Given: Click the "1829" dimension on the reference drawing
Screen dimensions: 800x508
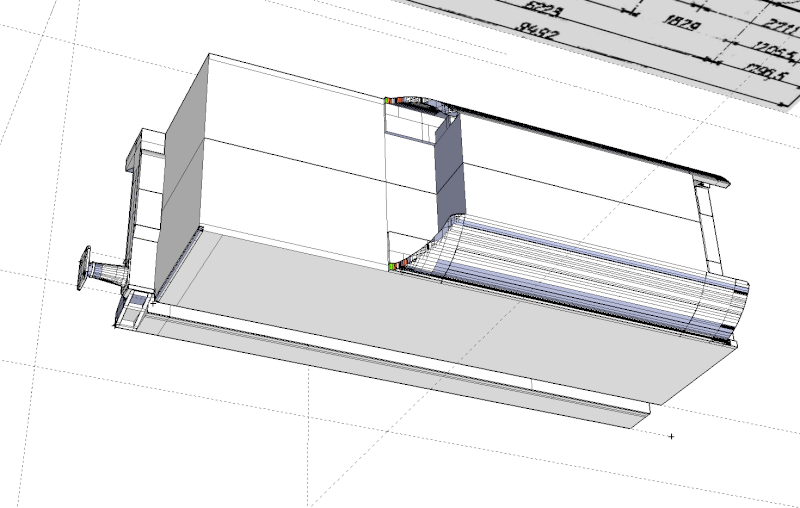Looking at the screenshot, I should tap(683, 22).
